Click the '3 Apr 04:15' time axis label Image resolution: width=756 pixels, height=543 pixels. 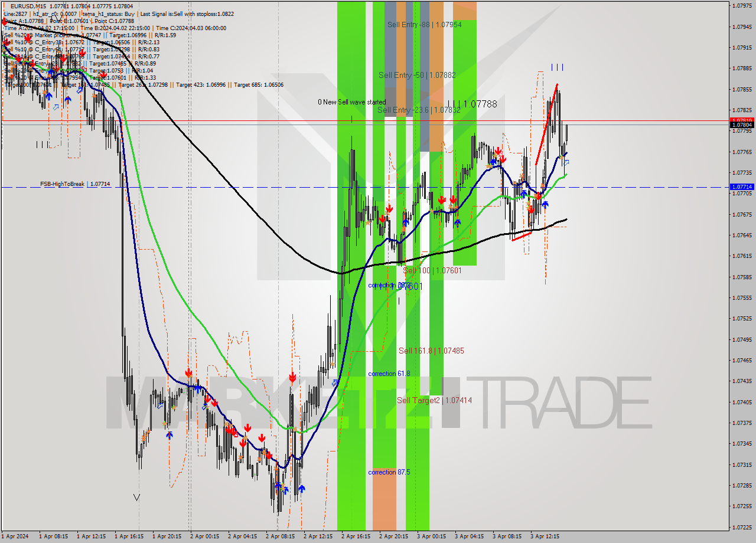[470, 537]
